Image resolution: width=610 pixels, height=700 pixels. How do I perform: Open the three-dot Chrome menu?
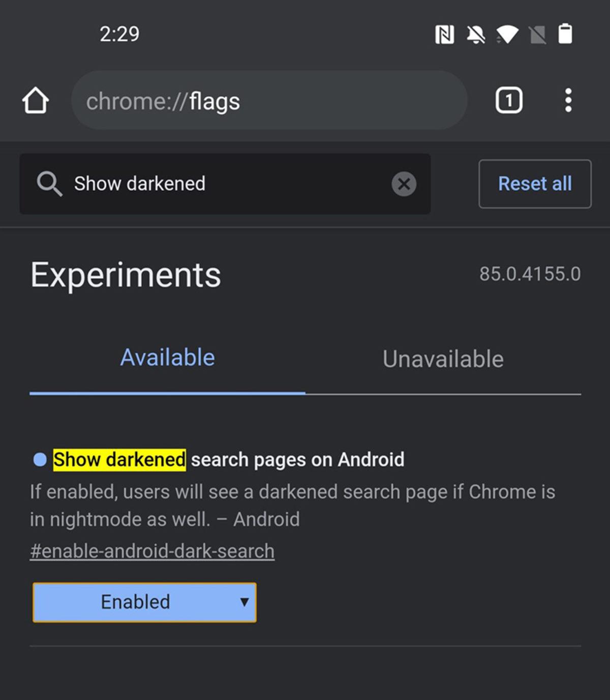coord(568,100)
